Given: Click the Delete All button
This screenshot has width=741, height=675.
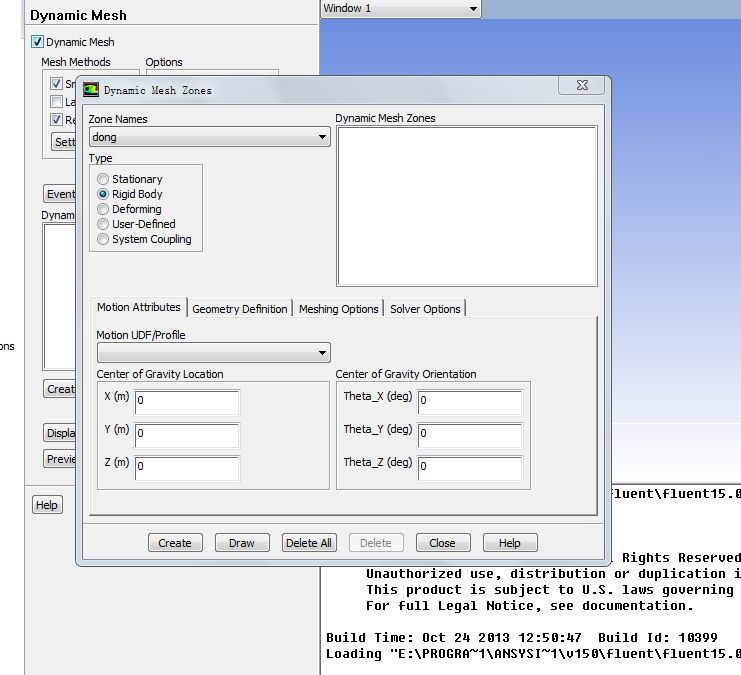Looking at the screenshot, I should (309, 543).
